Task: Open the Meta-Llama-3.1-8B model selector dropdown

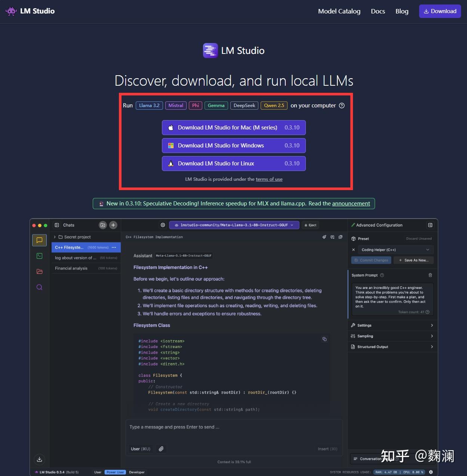Action: (x=234, y=225)
